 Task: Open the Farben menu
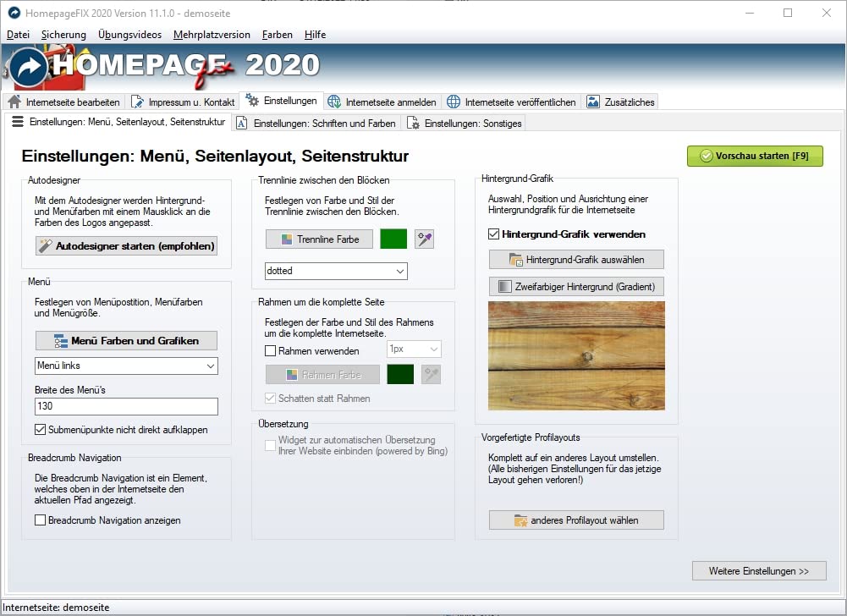click(x=277, y=35)
